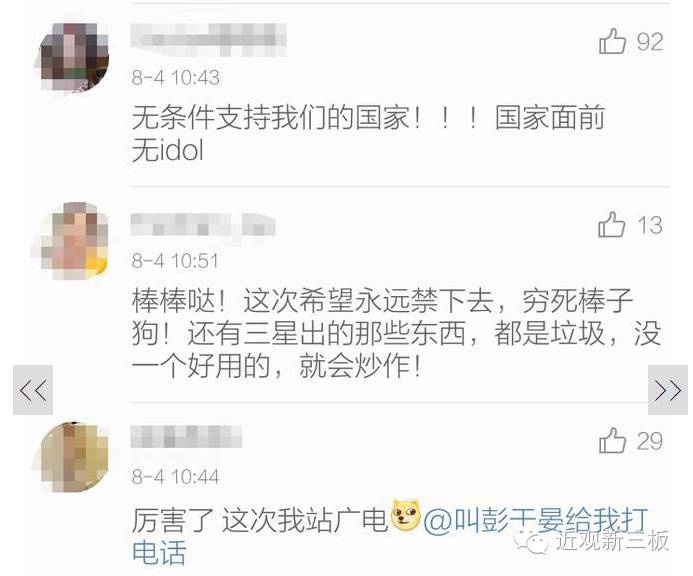Click the 8-4 10:43 timestamp
Screen dimensions: 693x576
click(x=175, y=78)
